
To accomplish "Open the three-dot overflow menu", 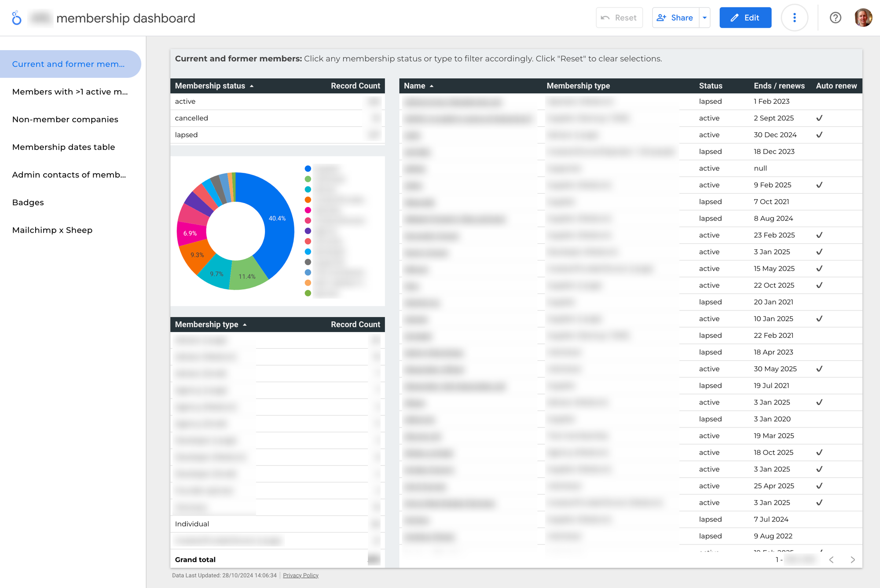I will point(794,18).
